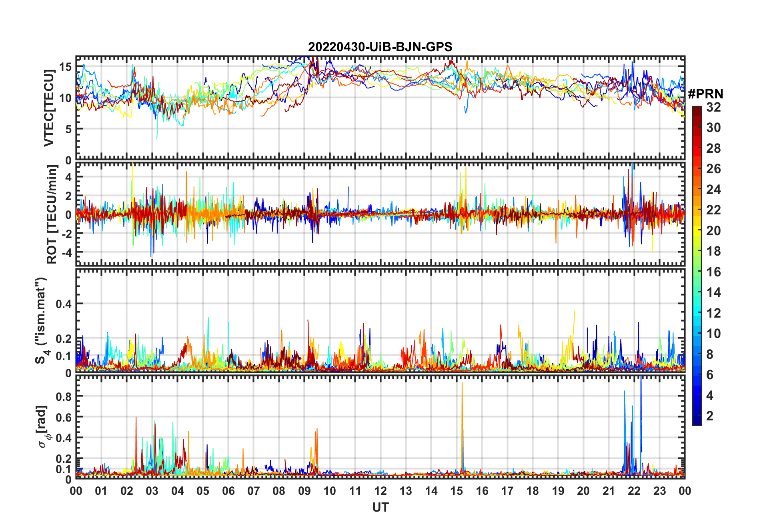Click the green colorbar region near 16
Image resolution: width=761 pixels, height=532 pixels.
pos(697,272)
